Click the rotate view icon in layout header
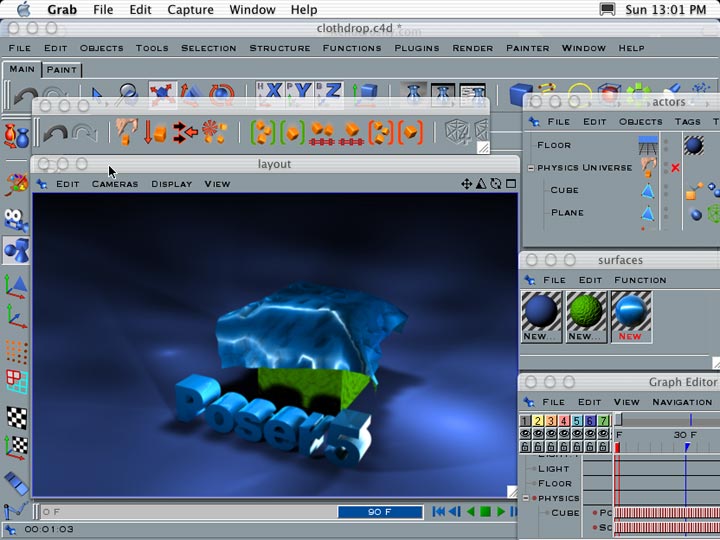 496,184
